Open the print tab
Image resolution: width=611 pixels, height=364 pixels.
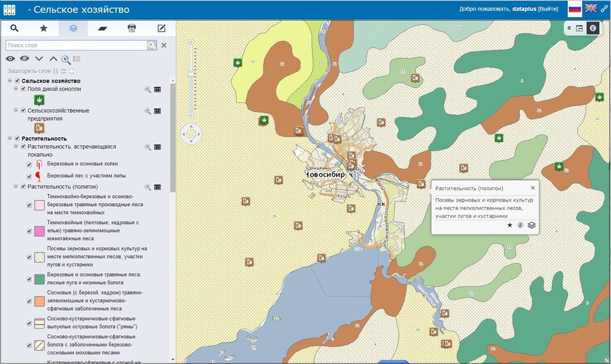pos(131,28)
